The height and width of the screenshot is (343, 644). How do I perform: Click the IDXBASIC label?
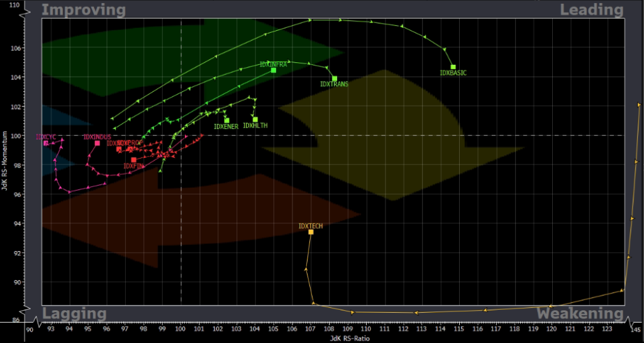453,73
